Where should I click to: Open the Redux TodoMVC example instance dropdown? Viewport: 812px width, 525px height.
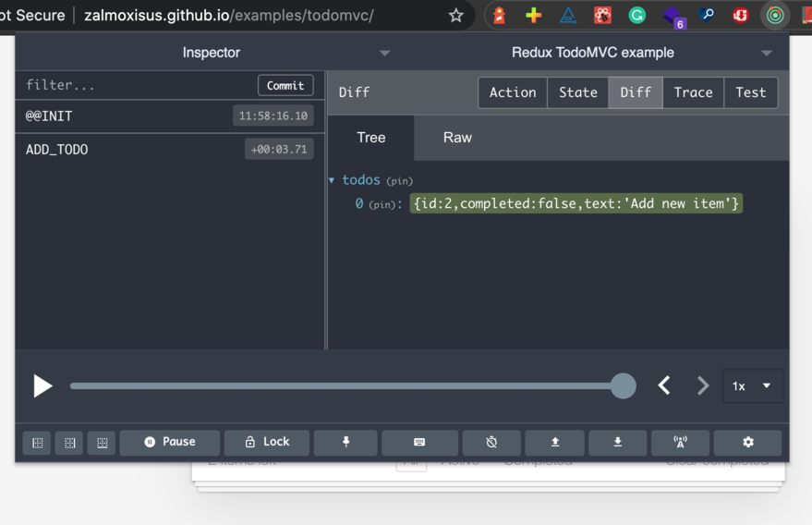[593, 53]
